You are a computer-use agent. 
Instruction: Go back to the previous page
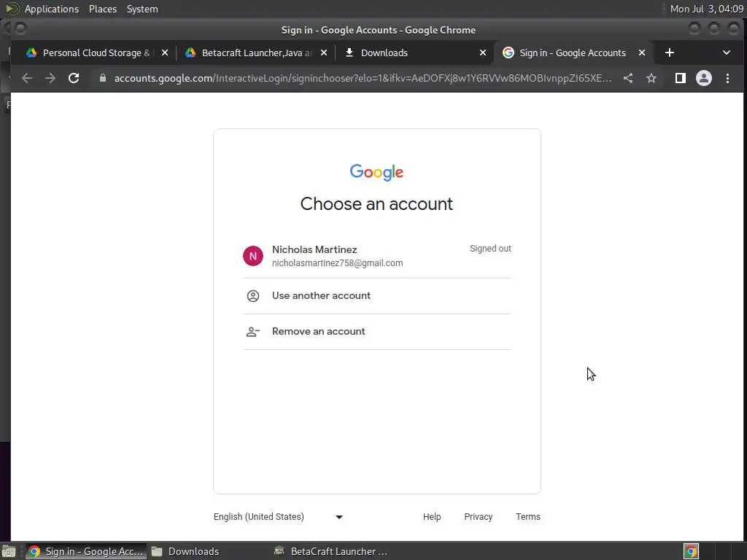(27, 78)
